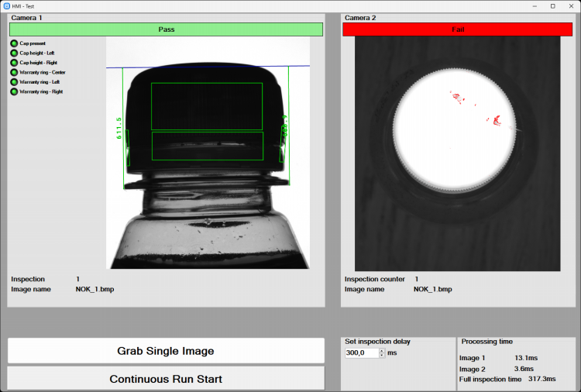Decrease inspection delay with the down arrow
The width and height of the screenshot is (581, 392).
click(x=382, y=356)
